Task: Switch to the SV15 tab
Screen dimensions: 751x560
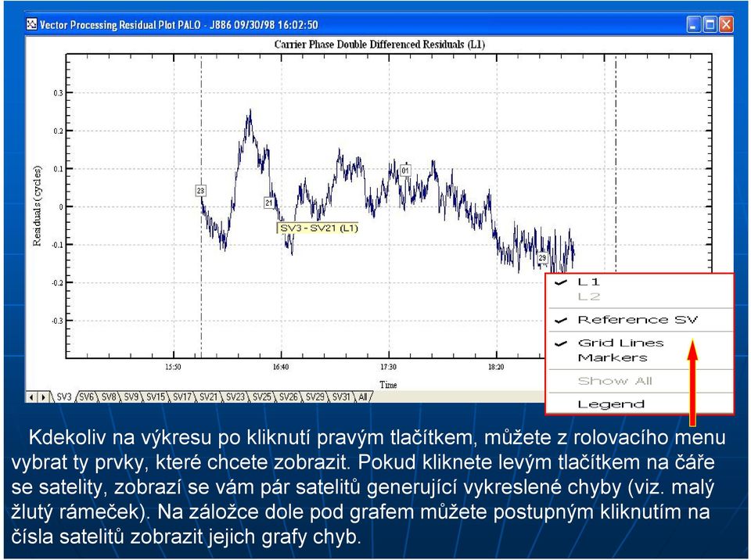Action: [x=155, y=397]
